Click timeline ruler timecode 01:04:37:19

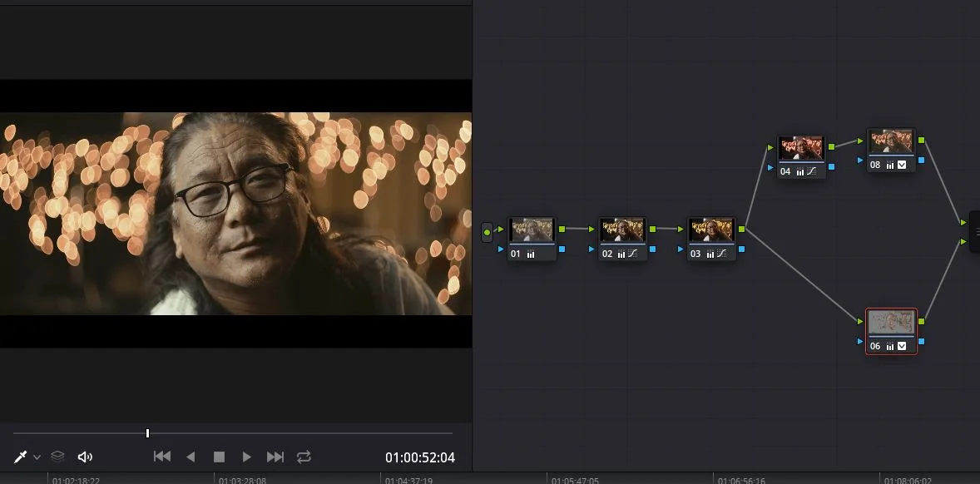tap(408, 481)
